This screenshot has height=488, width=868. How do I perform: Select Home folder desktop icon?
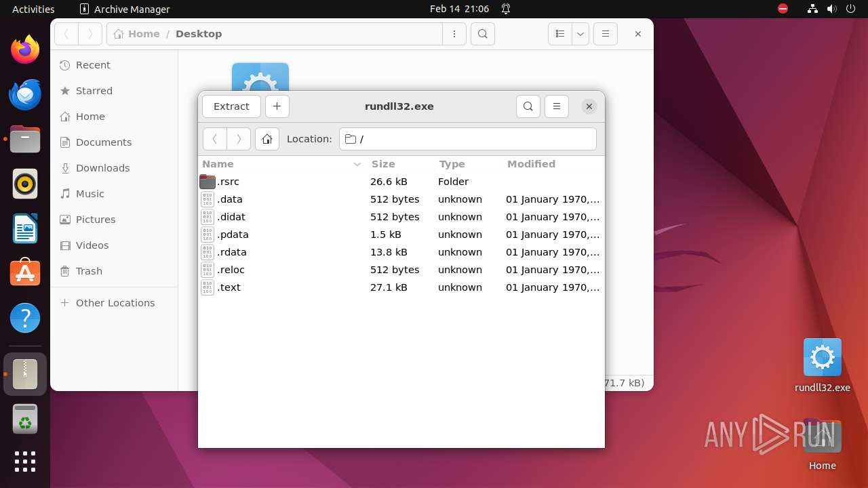pos(822,445)
